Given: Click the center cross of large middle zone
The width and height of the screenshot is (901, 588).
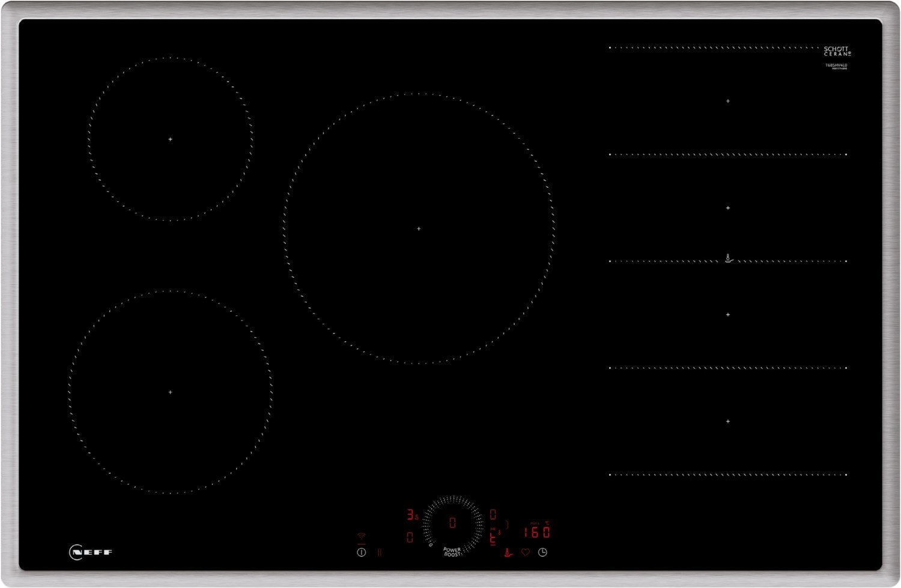Looking at the screenshot, I should pyautogui.click(x=419, y=229).
